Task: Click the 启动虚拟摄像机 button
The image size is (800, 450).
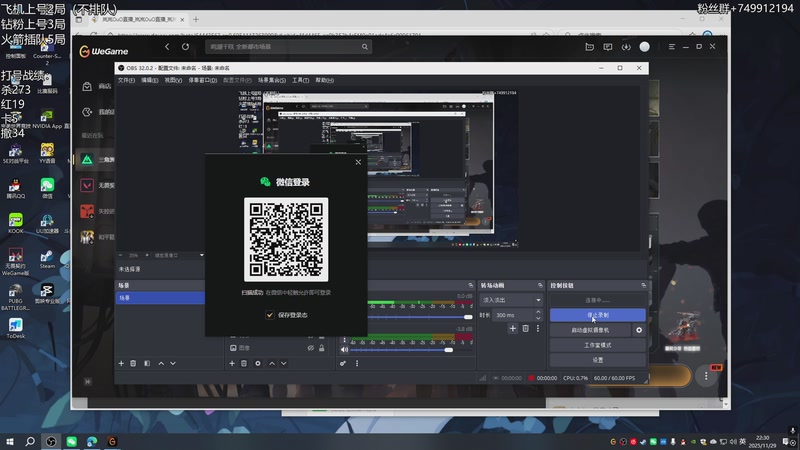Action: [x=590, y=330]
